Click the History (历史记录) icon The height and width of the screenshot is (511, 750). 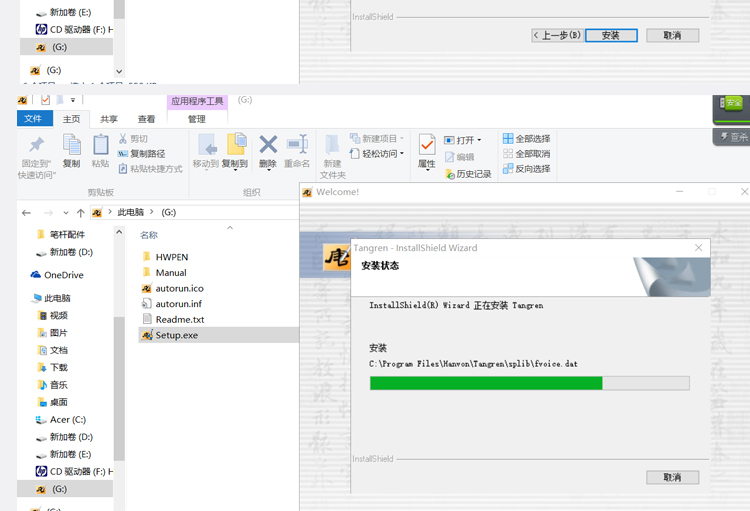click(x=450, y=174)
